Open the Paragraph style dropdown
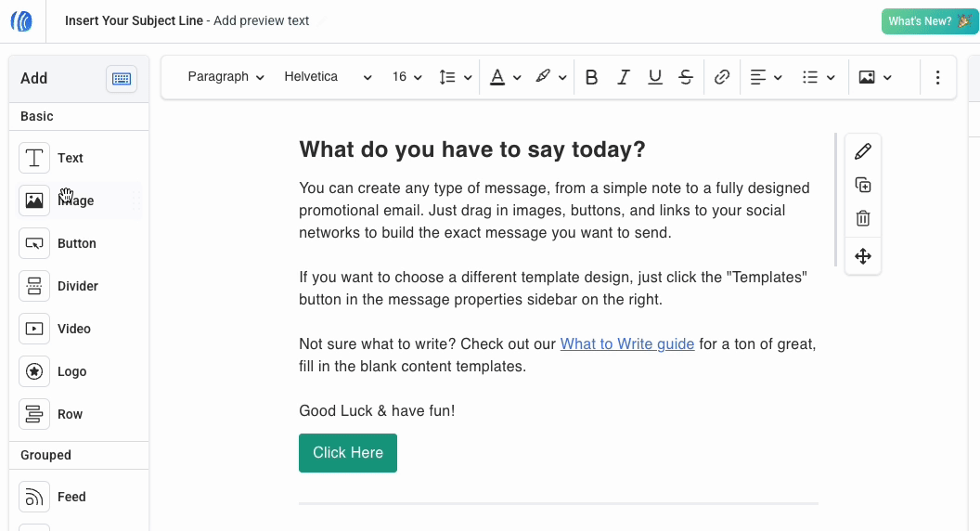Screen dimensions: 980x531 (226, 77)
